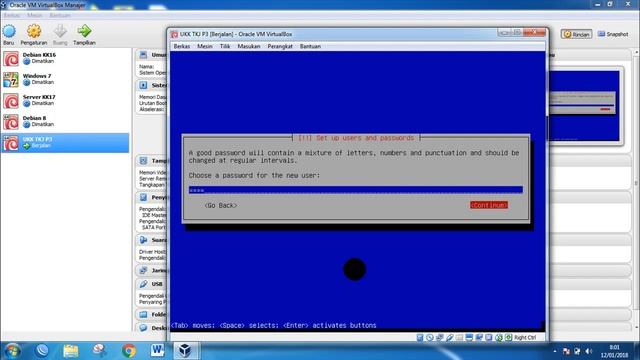Viewport: 640px width, 360px height.
Task: Click optical drive status bar icon
Action: pos(429,338)
